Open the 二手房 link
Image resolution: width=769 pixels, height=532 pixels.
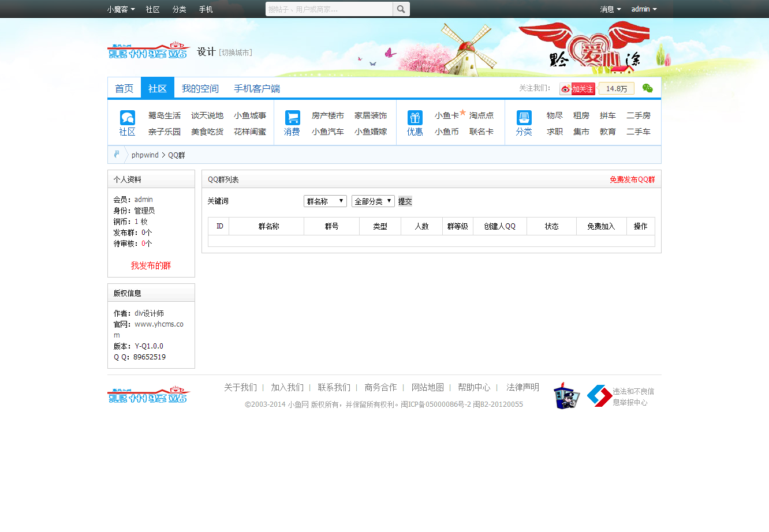point(639,115)
